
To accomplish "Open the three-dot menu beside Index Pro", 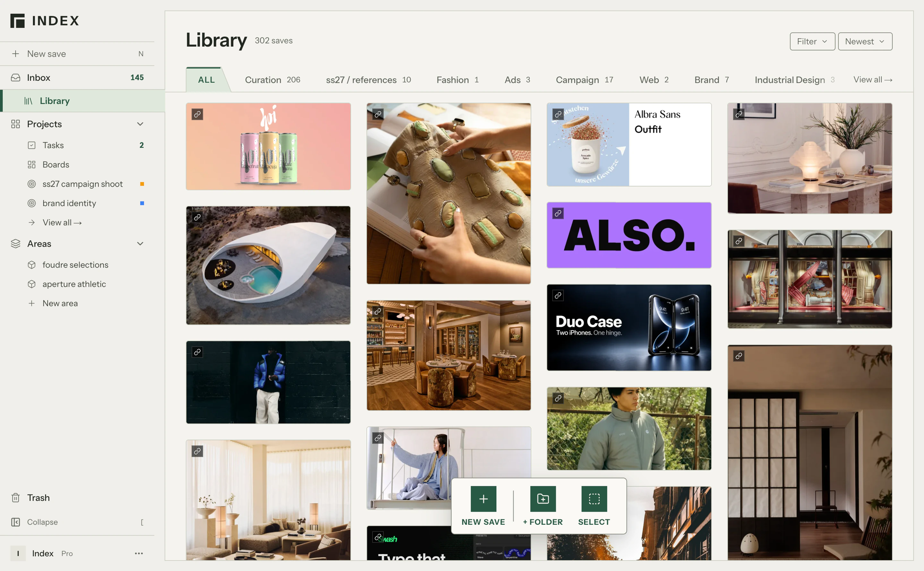I will point(139,553).
